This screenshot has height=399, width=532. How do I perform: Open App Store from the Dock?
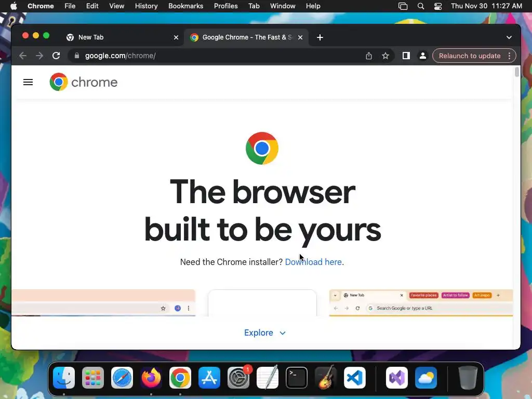pyautogui.click(x=209, y=378)
